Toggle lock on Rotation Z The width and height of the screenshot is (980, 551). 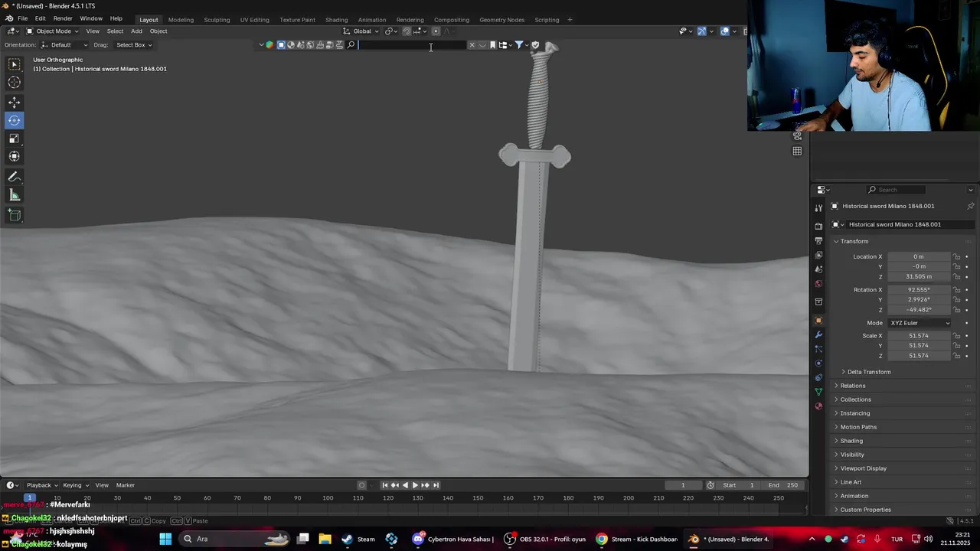click(x=956, y=310)
